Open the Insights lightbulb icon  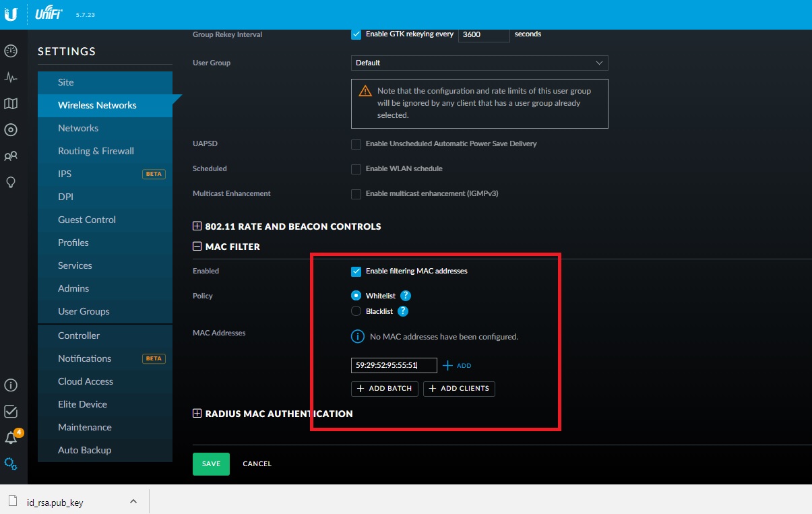[11, 183]
